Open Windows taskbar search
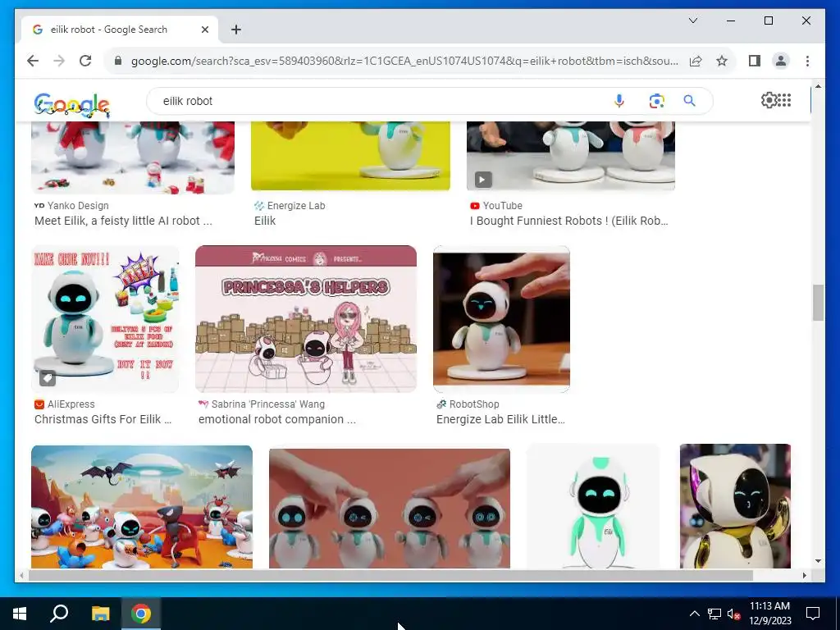The width and height of the screenshot is (840, 630). [x=59, y=614]
